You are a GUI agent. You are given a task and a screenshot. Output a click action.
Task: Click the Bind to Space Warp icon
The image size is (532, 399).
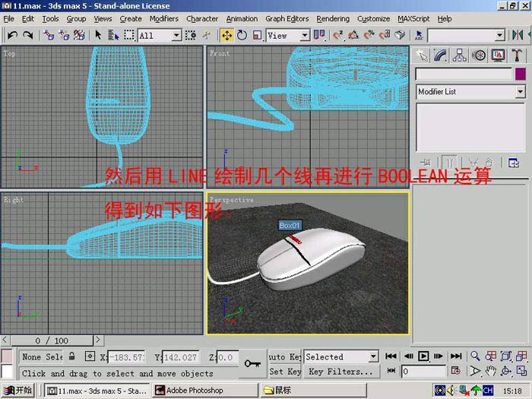(79, 35)
